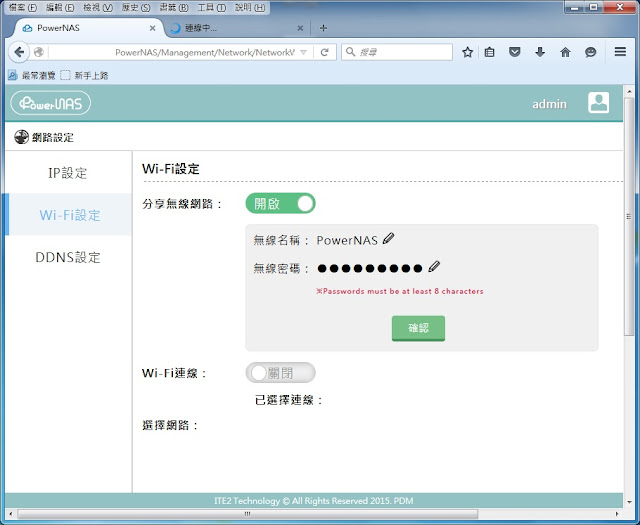
Task: Open the hamburger menu icon
Action: pos(620,51)
